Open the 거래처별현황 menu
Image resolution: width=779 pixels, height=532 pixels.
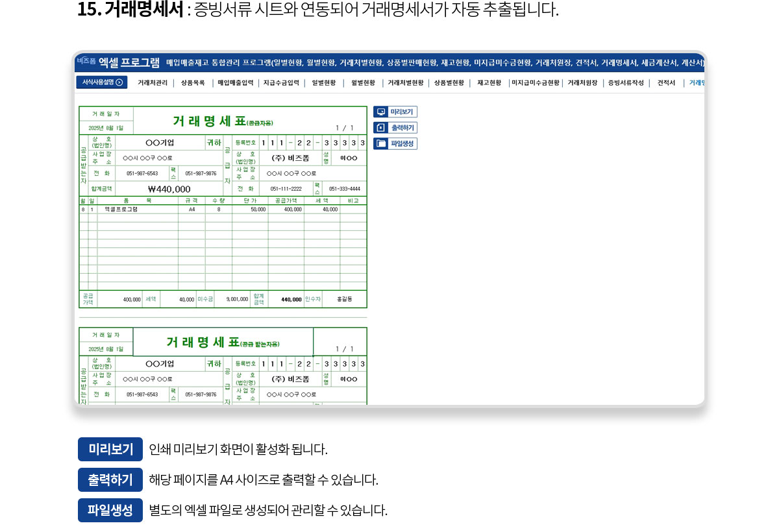tap(406, 83)
